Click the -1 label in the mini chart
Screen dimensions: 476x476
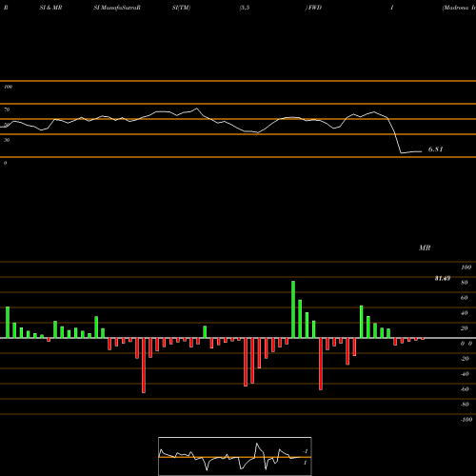pos(306,451)
